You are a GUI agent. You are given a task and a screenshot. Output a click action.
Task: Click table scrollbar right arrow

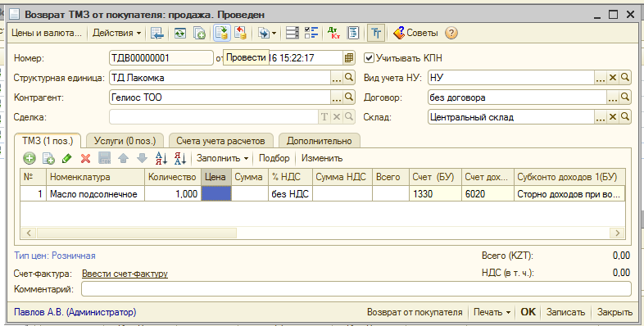tap(617, 233)
